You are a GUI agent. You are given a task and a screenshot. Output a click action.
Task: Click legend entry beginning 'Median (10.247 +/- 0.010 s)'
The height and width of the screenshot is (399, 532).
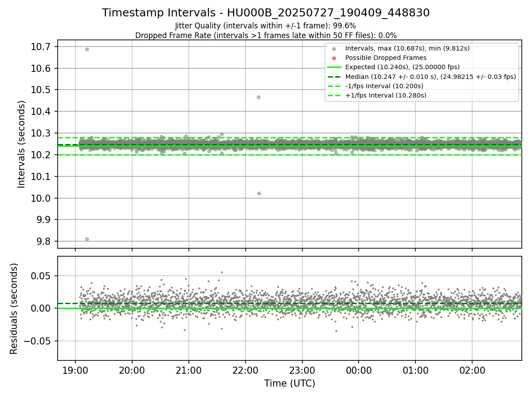pyautogui.click(x=430, y=77)
